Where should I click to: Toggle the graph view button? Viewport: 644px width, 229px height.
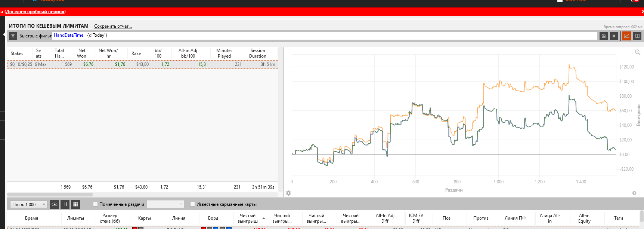tap(626, 36)
